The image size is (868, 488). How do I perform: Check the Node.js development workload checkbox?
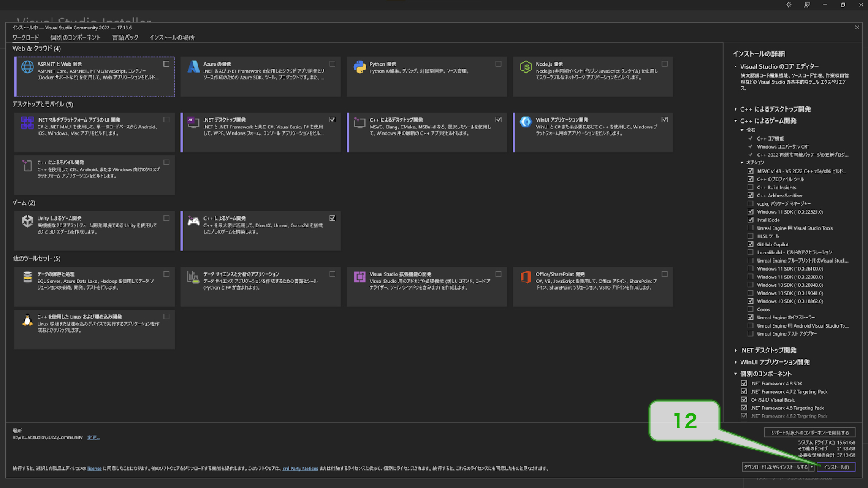(x=665, y=64)
